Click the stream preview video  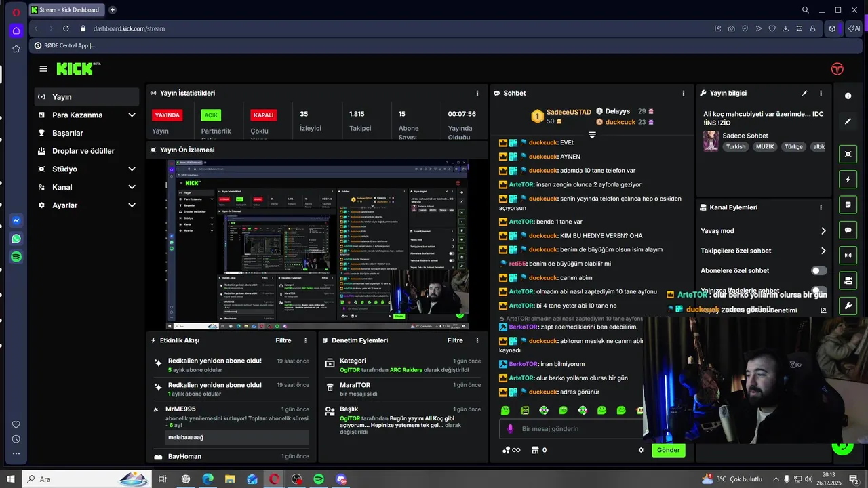(317, 245)
